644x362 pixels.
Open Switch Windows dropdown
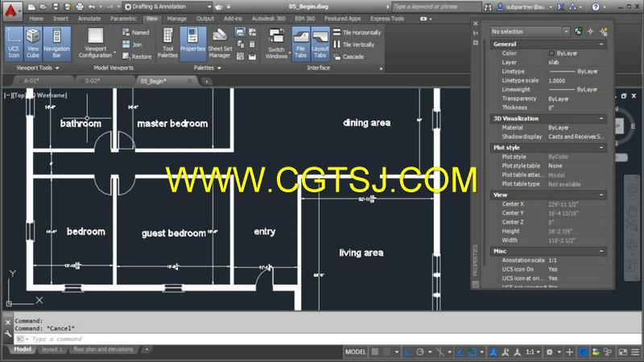276,44
